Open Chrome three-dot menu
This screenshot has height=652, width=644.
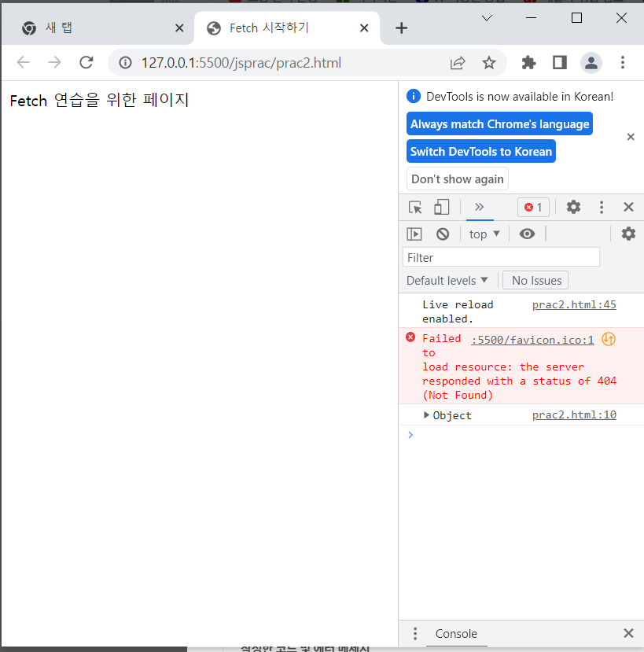coord(623,63)
